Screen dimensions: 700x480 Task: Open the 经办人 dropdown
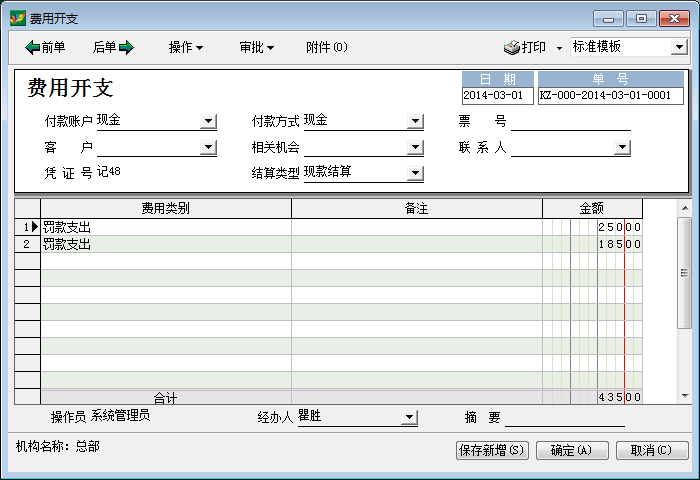coord(408,418)
